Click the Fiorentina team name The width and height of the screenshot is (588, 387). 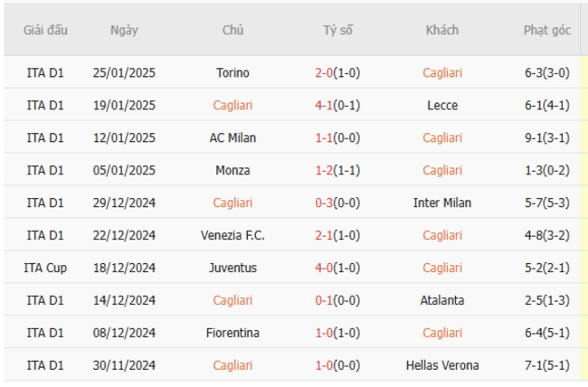(x=232, y=333)
